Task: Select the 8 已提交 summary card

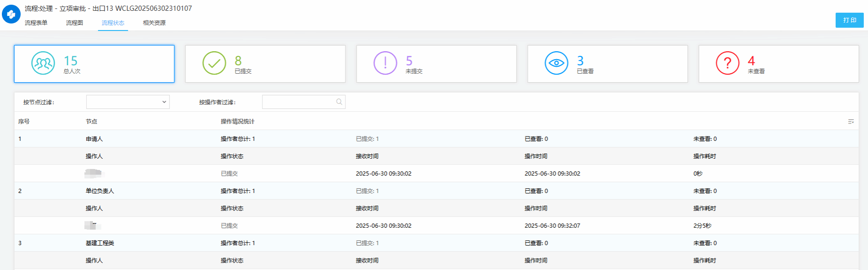Action: coord(265,64)
